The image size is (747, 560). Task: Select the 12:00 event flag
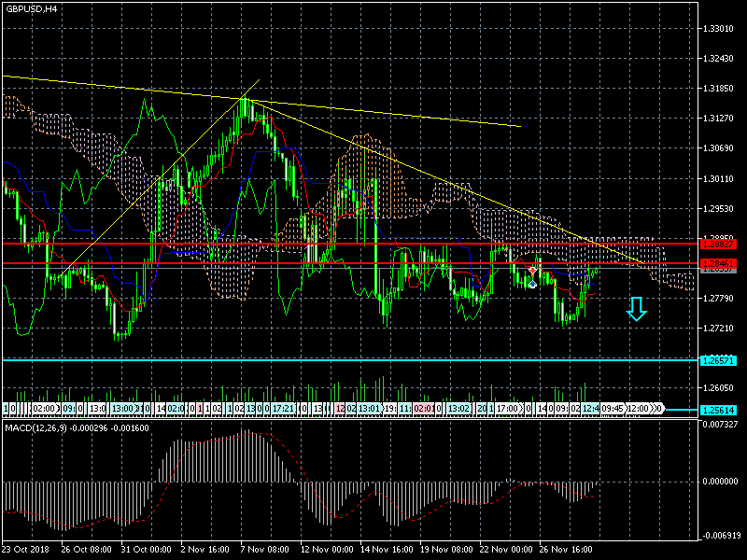[641, 409]
